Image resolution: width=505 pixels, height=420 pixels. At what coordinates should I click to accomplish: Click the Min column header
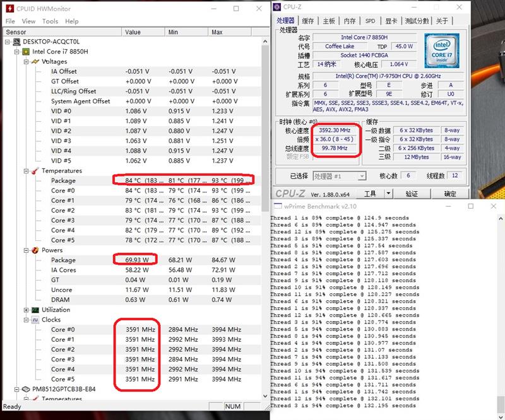click(186, 32)
